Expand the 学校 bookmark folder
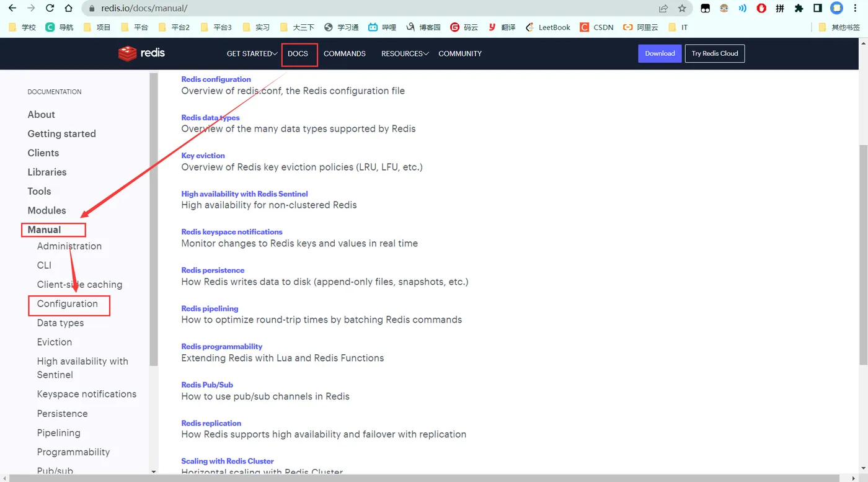868x482 pixels. tap(22, 27)
